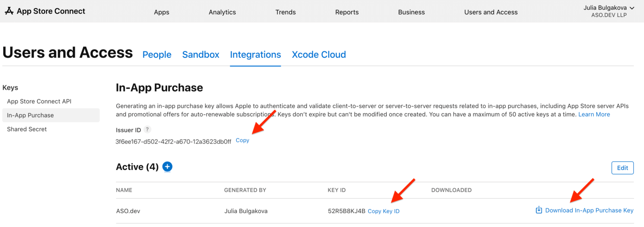
Task: Switch to the People tab
Action: [x=157, y=55]
